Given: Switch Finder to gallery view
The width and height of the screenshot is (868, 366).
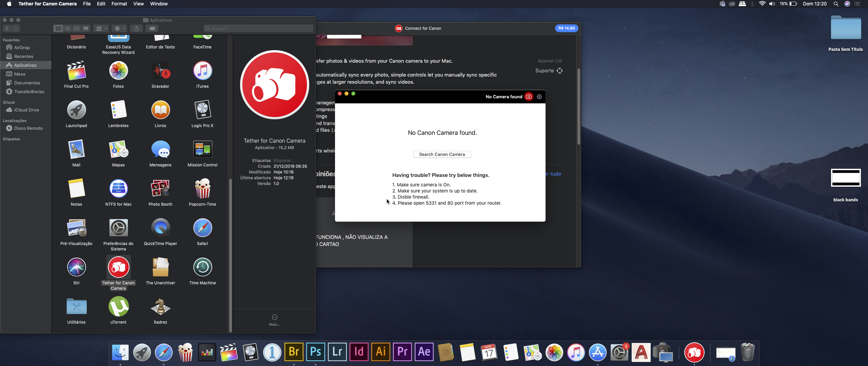Looking at the screenshot, I should point(86,28).
